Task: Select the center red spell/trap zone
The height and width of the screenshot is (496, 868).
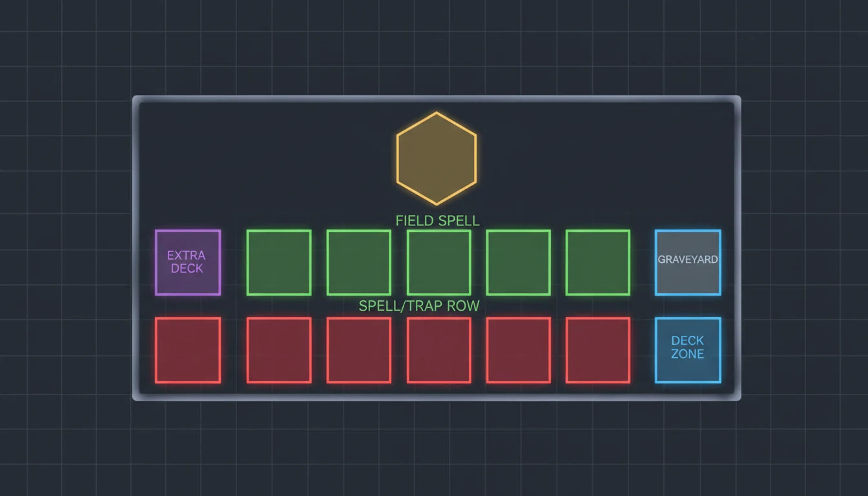Action: (x=438, y=349)
